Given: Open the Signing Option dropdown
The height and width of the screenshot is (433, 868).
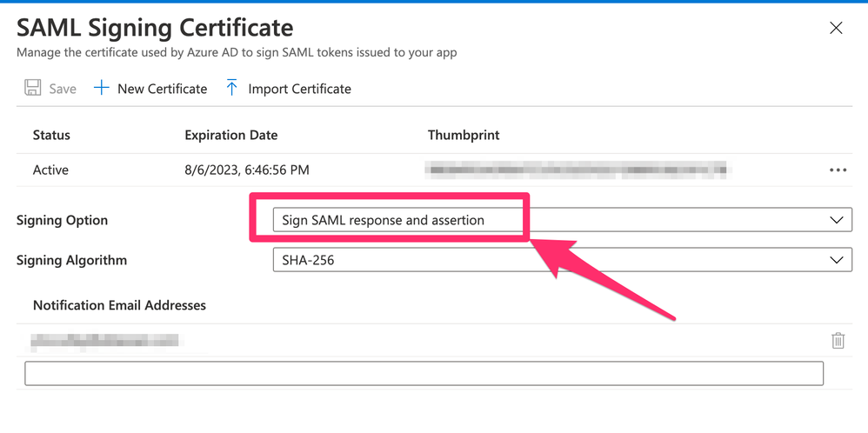Looking at the screenshot, I should pos(563,220).
